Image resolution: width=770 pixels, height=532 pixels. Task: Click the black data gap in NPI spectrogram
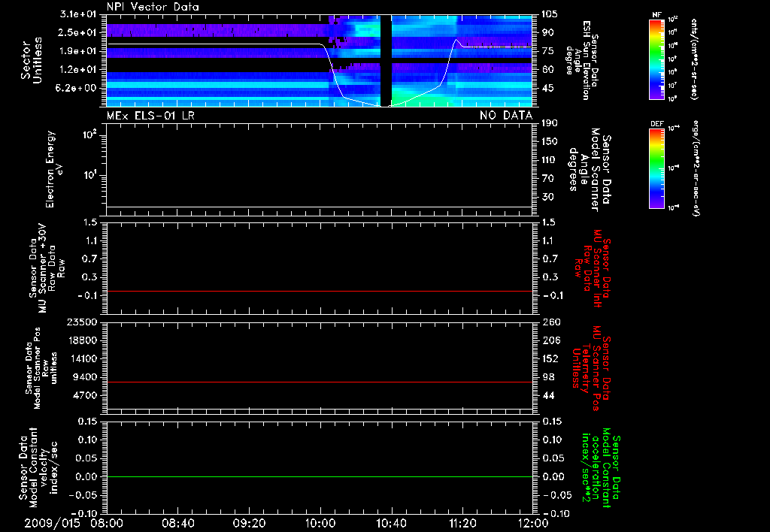point(386,61)
